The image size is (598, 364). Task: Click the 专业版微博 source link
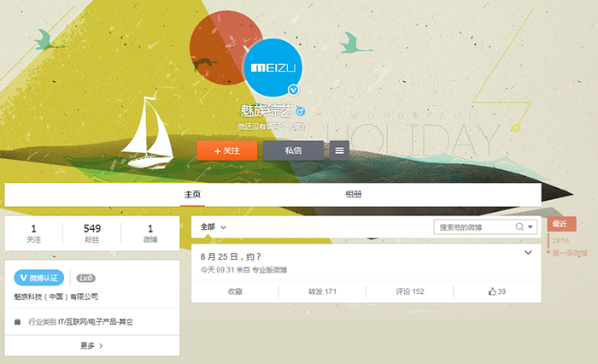click(269, 270)
